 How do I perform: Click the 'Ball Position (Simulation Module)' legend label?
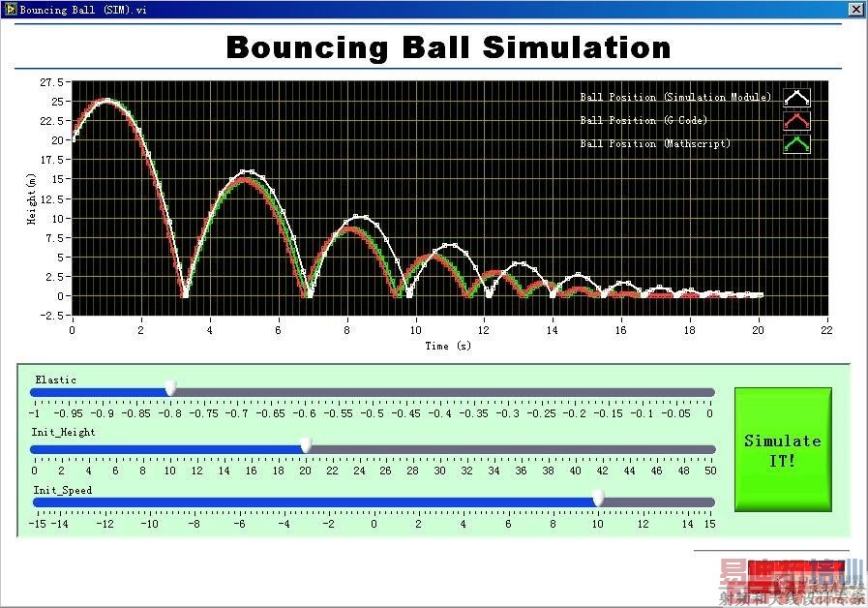(x=675, y=97)
